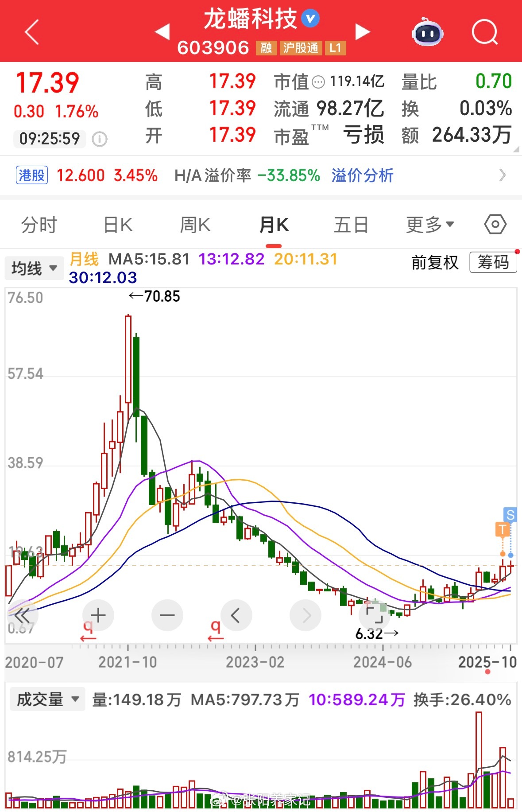Viewport: 522px width, 812px height.
Task: Open chart settings hexagon icon
Action: (x=495, y=224)
